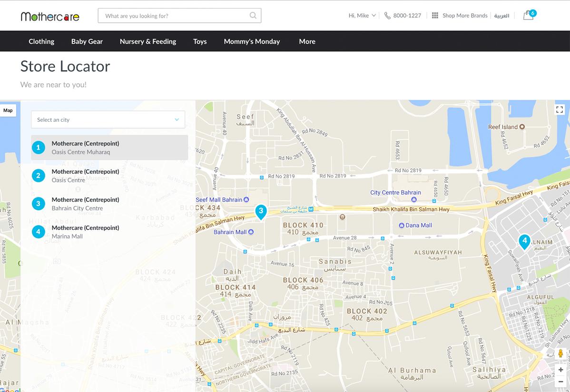Switch language to Arabic (العربية)
Image resolution: width=570 pixels, height=392 pixels.
(501, 16)
